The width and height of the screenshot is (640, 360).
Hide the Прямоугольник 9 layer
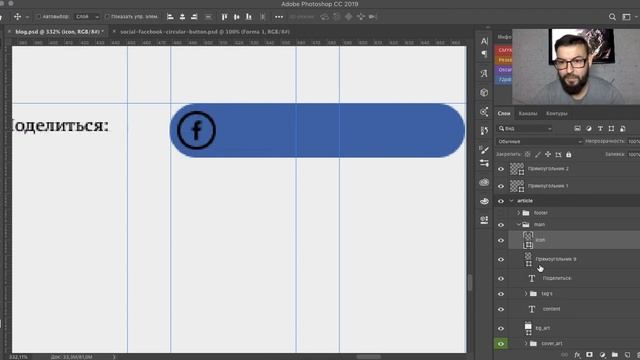501,260
